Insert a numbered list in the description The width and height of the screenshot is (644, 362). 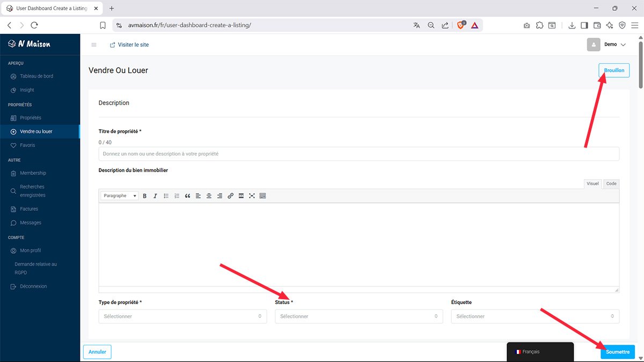[177, 196]
